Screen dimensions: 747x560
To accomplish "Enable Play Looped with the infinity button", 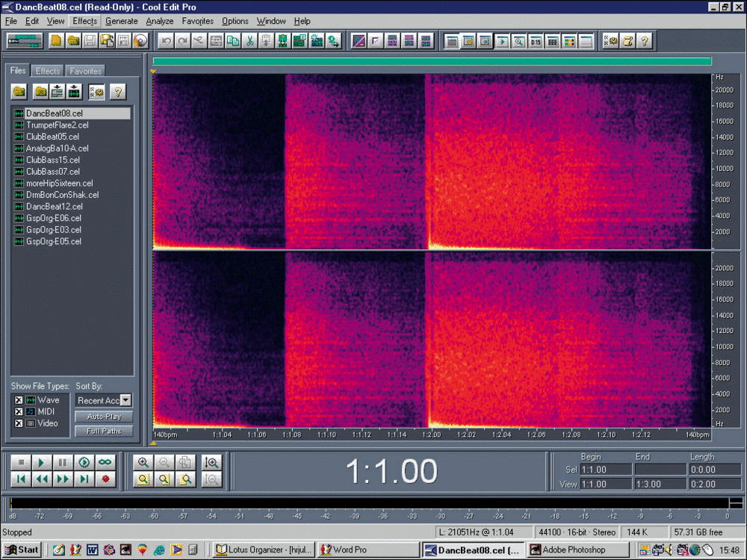I will coord(106,462).
